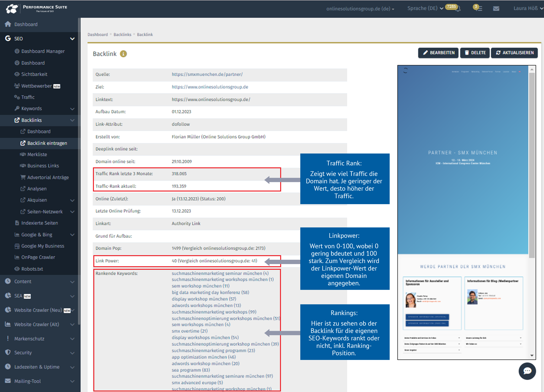Click the Dashboard Manager palette icon

(17, 51)
